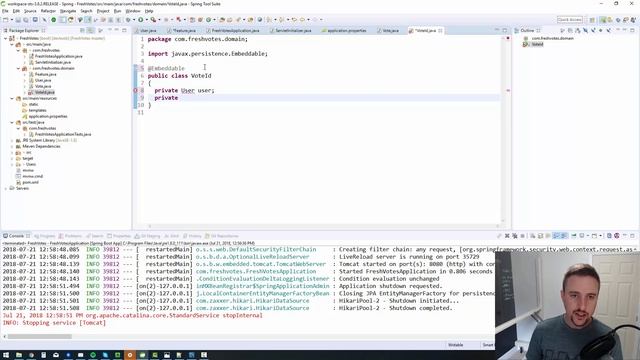
Task: Click Remove All Terminated Launches icon
Action: point(515,236)
